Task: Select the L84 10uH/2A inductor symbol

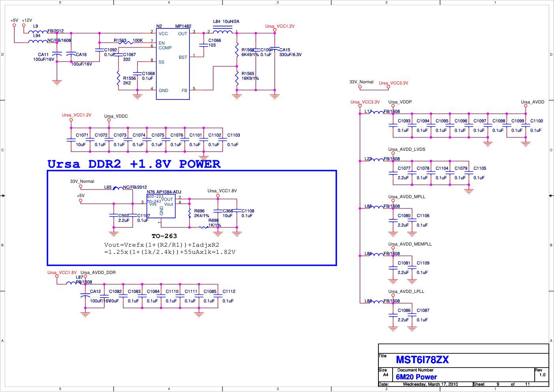Action: click(223, 32)
